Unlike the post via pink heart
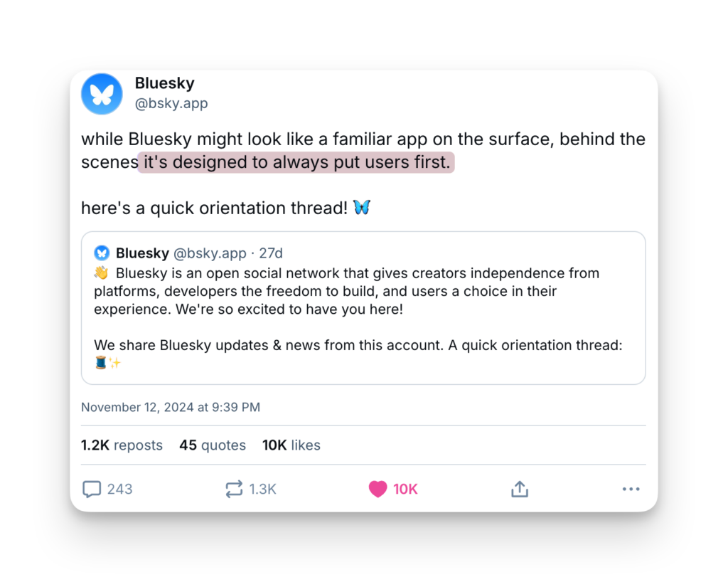Viewport: 728px width, 582px height. pos(378,490)
